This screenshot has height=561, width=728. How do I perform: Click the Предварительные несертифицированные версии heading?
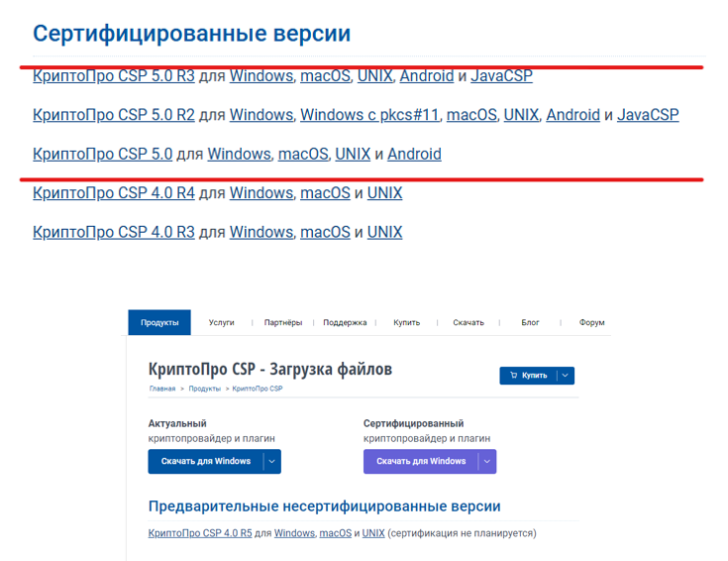(x=325, y=506)
